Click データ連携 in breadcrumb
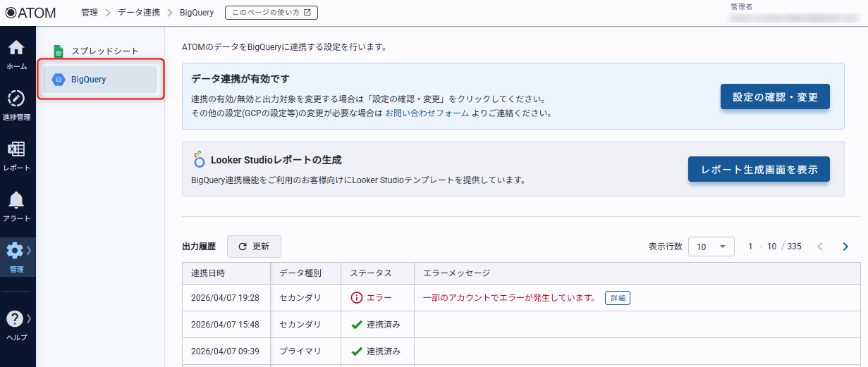The width and height of the screenshot is (868, 367). tap(139, 13)
